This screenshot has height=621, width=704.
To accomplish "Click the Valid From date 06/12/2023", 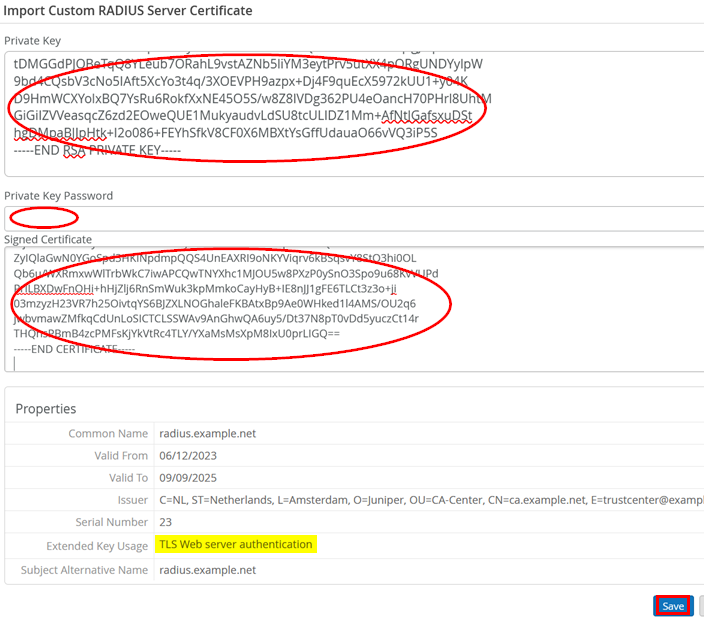I will [188, 456].
